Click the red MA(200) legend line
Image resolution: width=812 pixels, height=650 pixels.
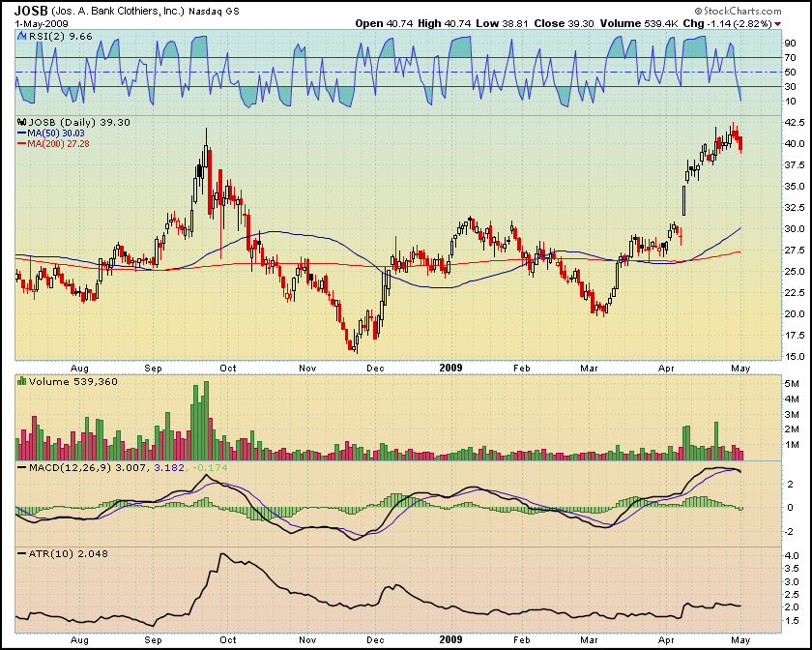[21, 143]
